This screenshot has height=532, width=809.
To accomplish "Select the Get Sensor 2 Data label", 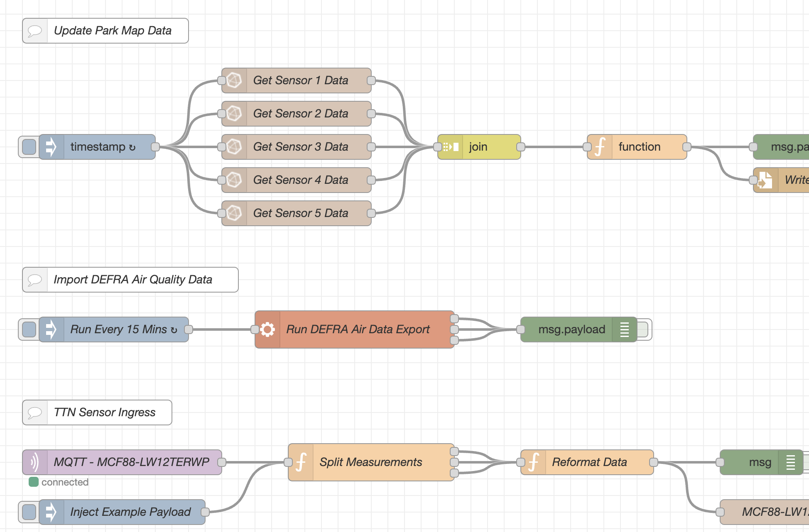I will coord(301,114).
